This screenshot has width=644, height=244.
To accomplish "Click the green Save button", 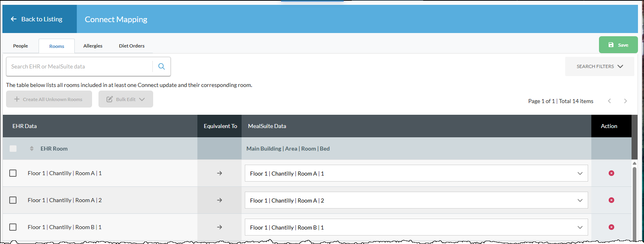I will pos(618,45).
